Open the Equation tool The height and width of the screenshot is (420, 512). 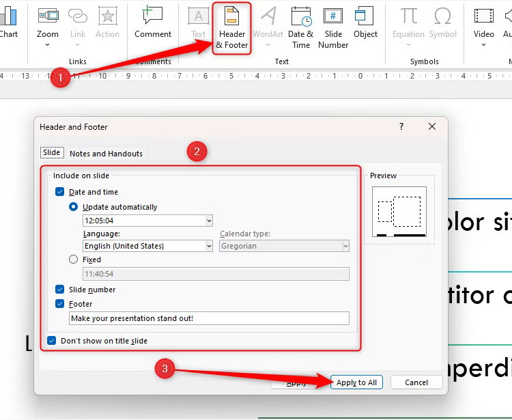408,23
